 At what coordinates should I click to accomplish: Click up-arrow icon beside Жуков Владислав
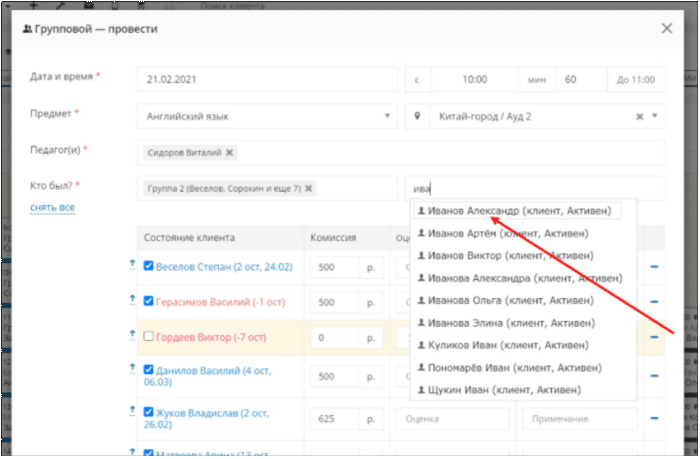132,411
